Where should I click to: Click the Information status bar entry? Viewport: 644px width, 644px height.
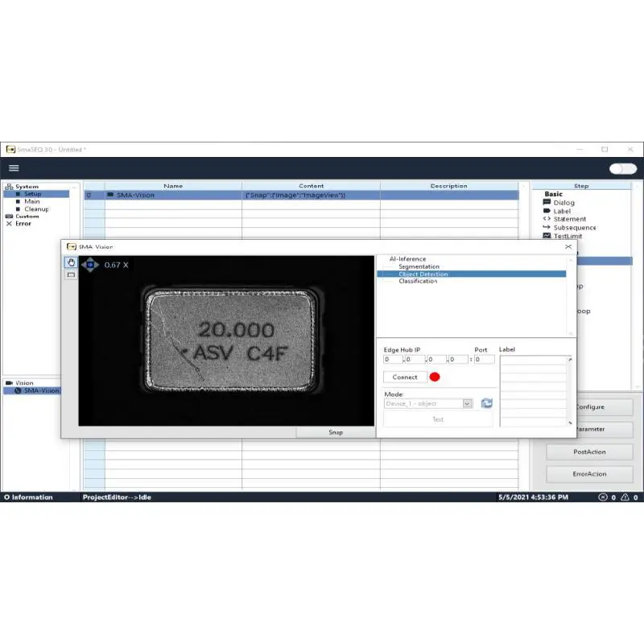pos(28,497)
